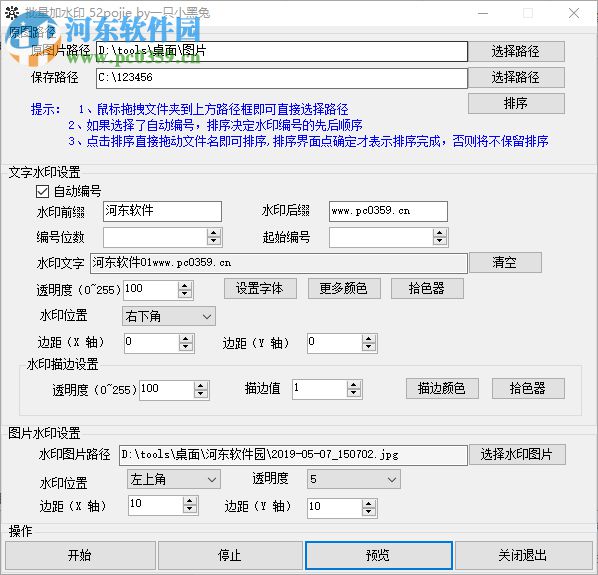Click image watermark 边距 X 轴 field showing 10
The height and width of the screenshot is (575, 598).
pos(156,506)
